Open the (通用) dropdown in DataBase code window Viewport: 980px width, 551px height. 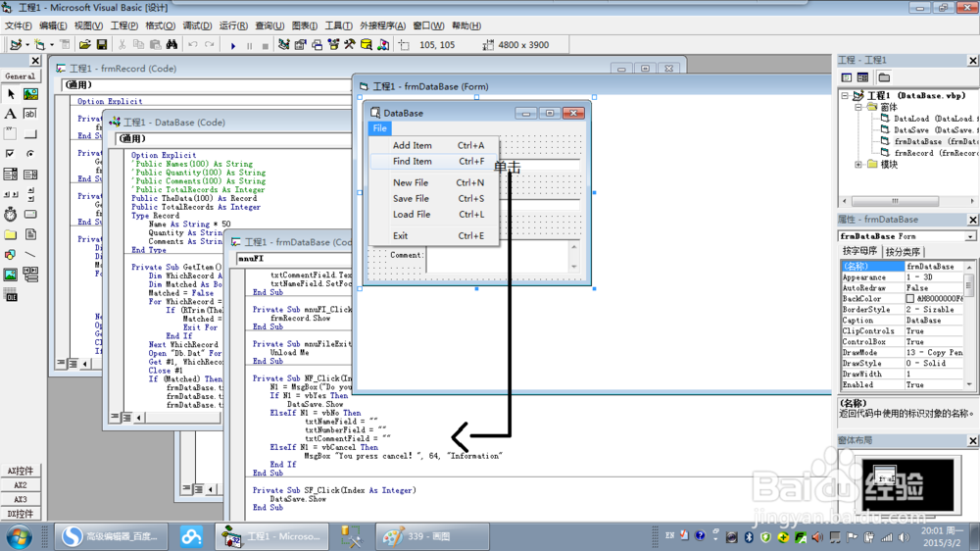pyautogui.click(x=233, y=139)
